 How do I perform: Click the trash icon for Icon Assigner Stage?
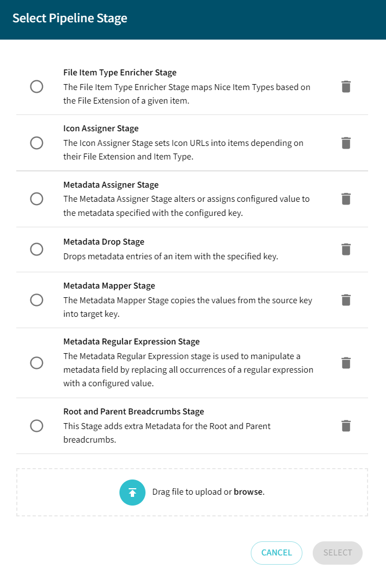[x=346, y=143]
